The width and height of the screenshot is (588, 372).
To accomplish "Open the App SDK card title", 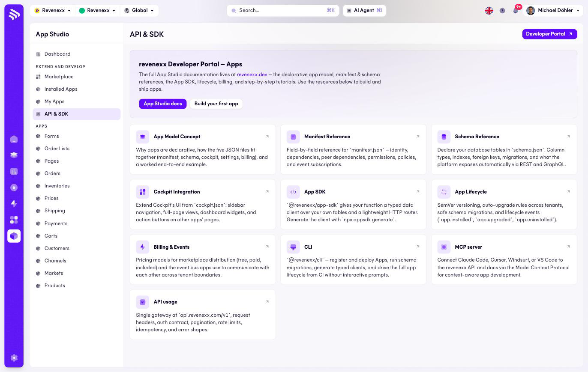I will pos(315,192).
